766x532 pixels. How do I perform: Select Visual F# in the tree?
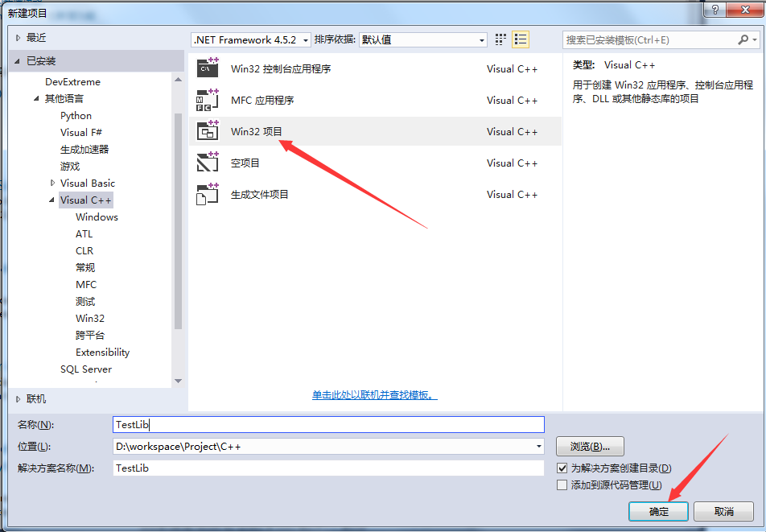[80, 132]
